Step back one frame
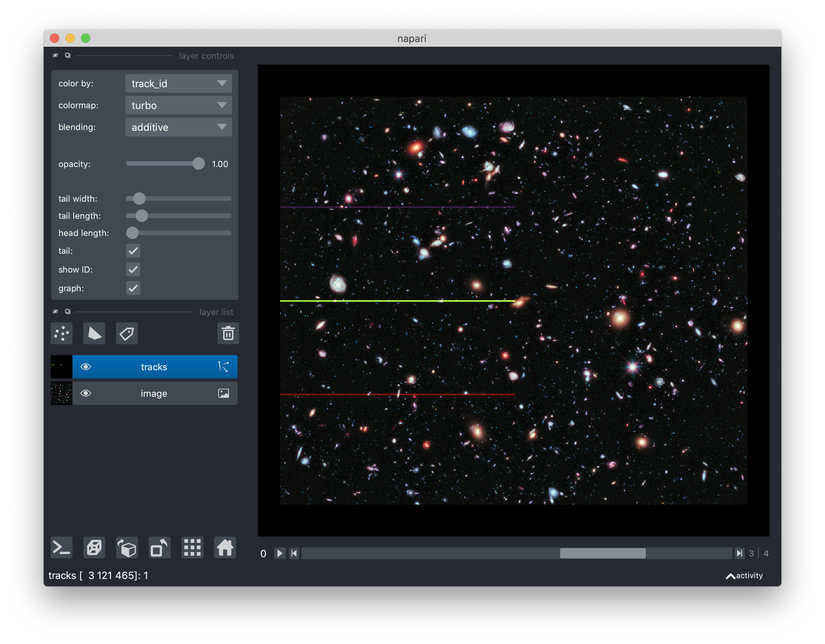The image size is (825, 644). (x=294, y=553)
